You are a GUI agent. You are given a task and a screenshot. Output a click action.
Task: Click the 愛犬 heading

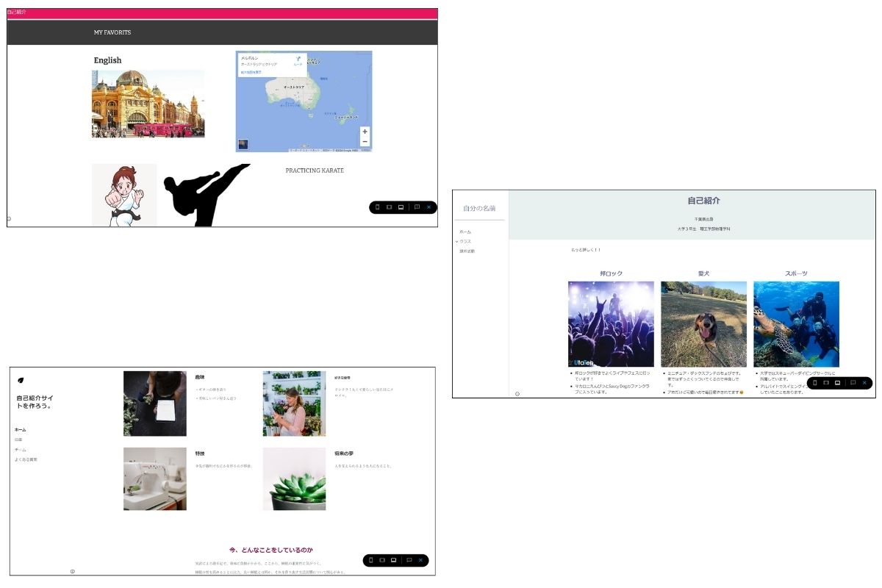pos(703,273)
